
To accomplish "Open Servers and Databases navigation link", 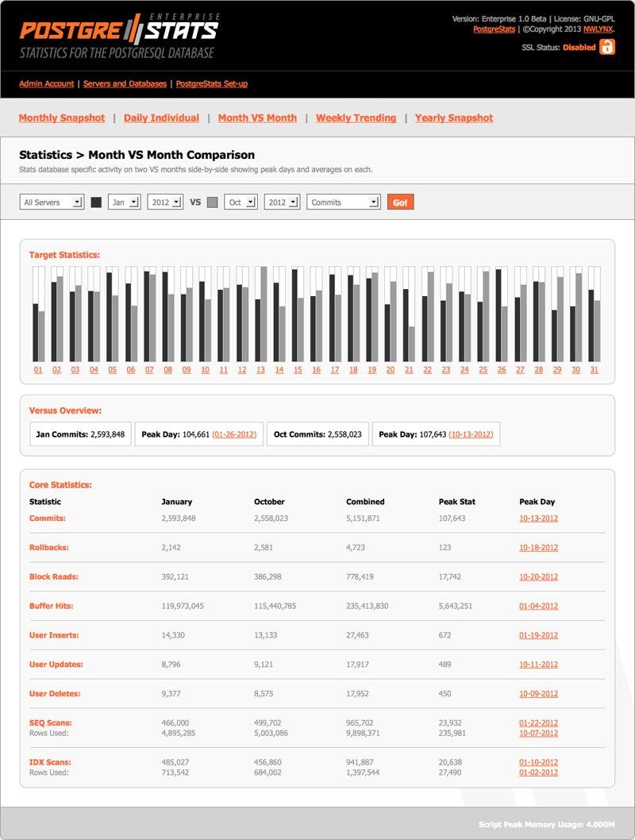I will point(123,83).
